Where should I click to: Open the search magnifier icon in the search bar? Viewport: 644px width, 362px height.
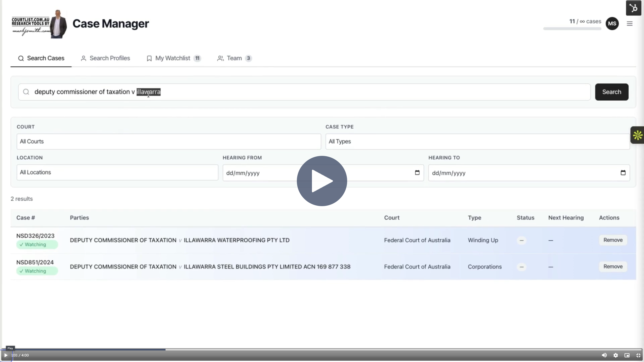(26, 92)
